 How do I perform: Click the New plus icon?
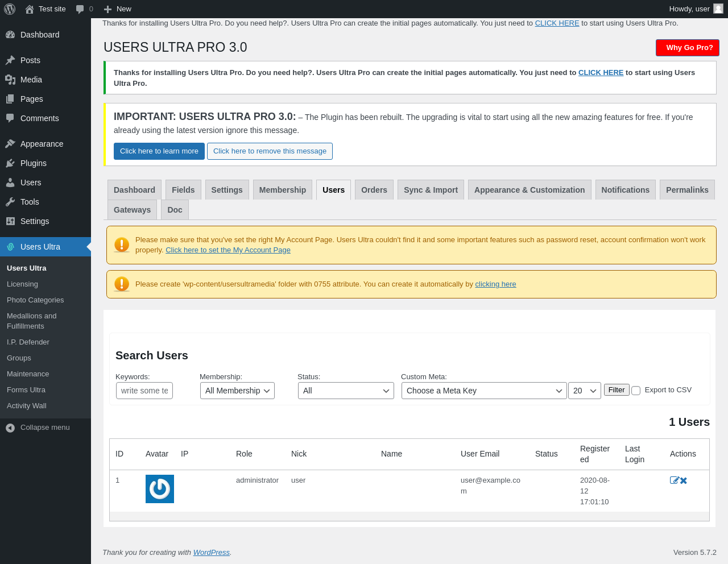(107, 9)
